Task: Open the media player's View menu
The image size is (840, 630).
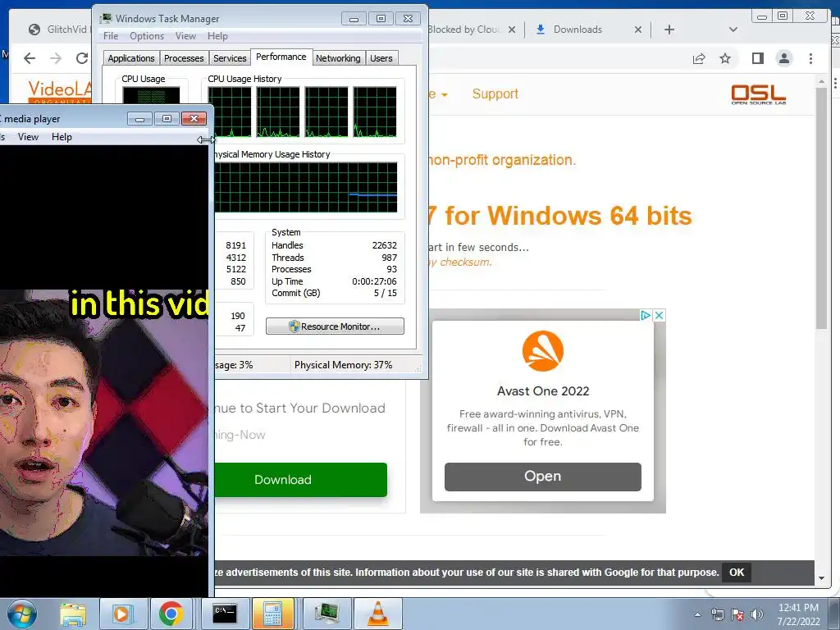Action: [28, 137]
